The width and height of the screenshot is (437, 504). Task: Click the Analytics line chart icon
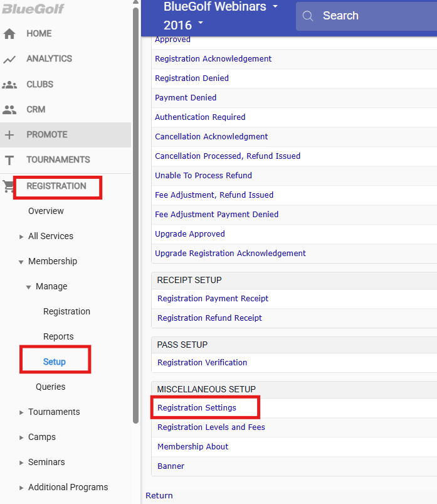coord(9,59)
